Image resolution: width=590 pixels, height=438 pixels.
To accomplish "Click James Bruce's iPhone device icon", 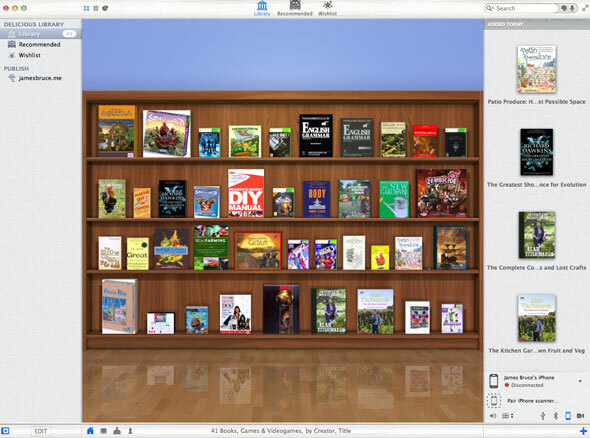I will point(494,381).
